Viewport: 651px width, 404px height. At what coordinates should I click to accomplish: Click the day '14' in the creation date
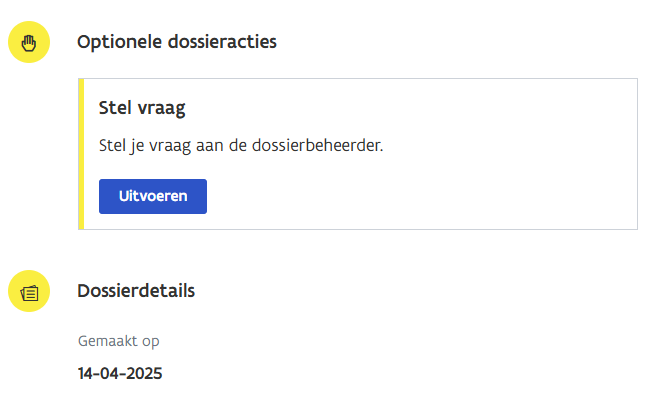pos(86,374)
